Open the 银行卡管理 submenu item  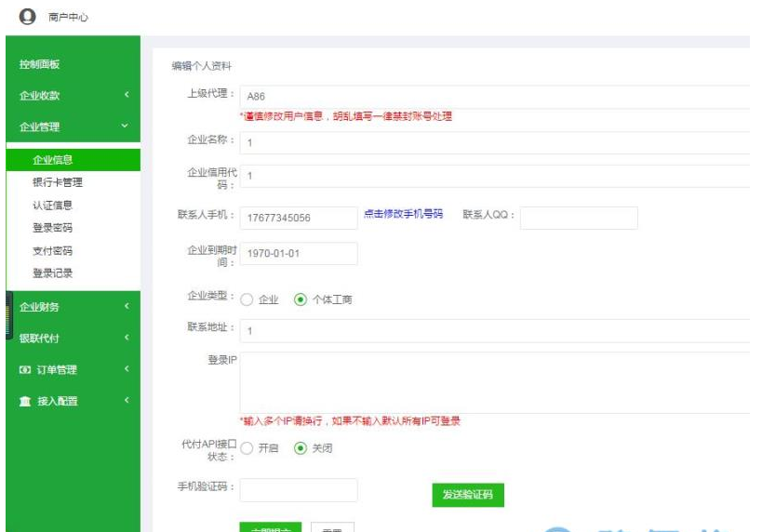(58, 182)
